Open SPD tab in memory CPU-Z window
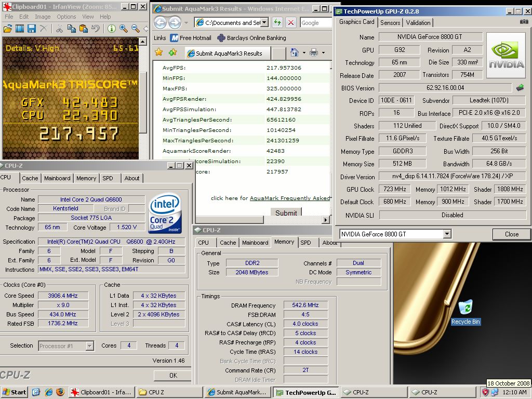532x399 pixels. point(305,243)
